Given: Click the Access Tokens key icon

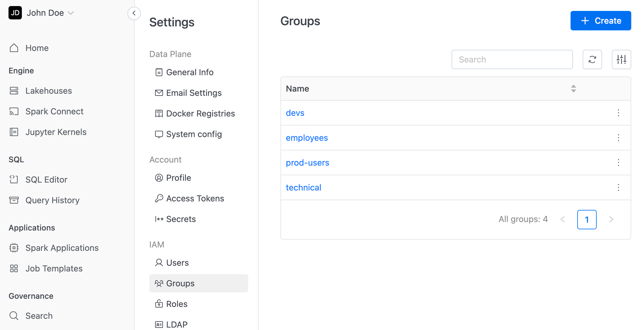Looking at the screenshot, I should click(x=159, y=198).
